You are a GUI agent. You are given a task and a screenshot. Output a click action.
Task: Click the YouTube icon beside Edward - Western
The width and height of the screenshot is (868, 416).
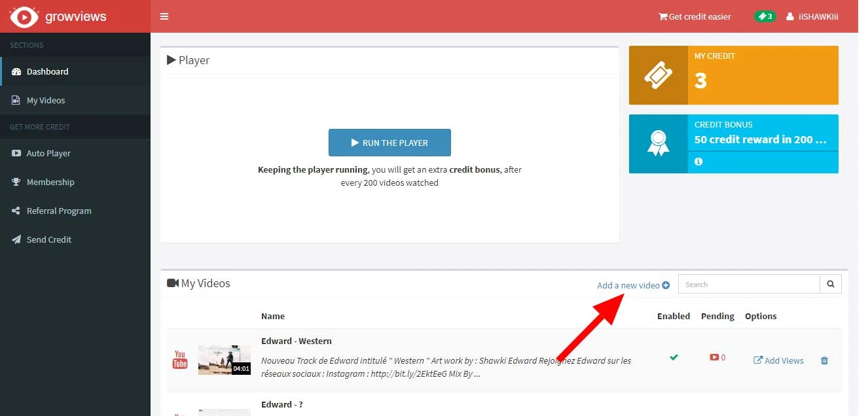[180, 360]
